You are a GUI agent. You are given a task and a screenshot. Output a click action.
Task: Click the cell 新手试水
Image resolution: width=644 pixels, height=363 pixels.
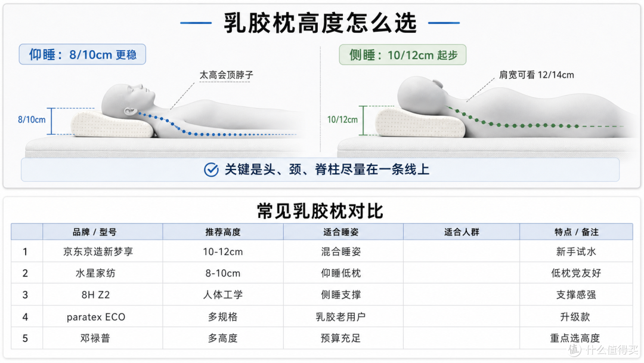click(x=576, y=251)
